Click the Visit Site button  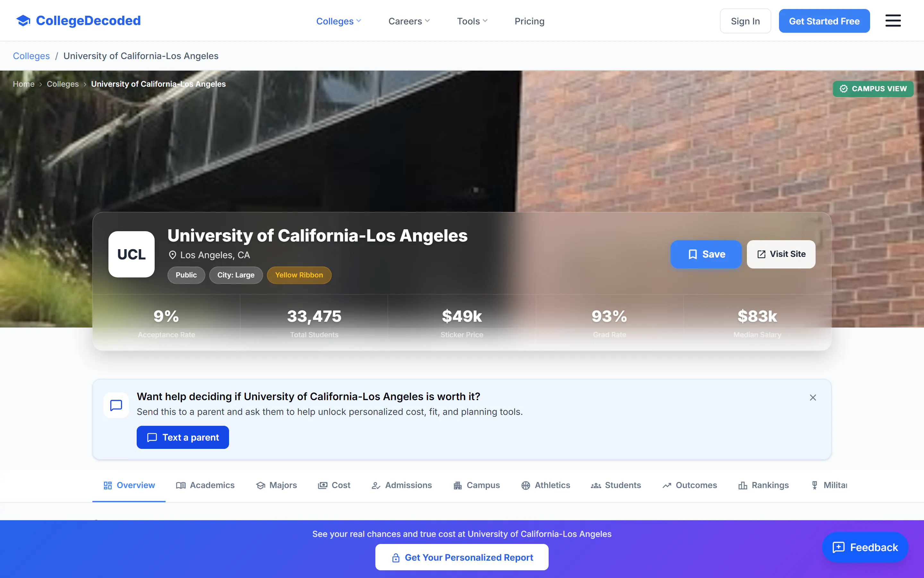coord(781,254)
